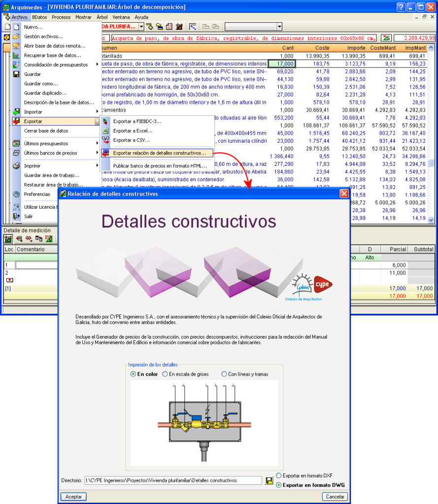Click the Recuperar base de datos icon
The image size is (438, 504).
click(x=16, y=55)
